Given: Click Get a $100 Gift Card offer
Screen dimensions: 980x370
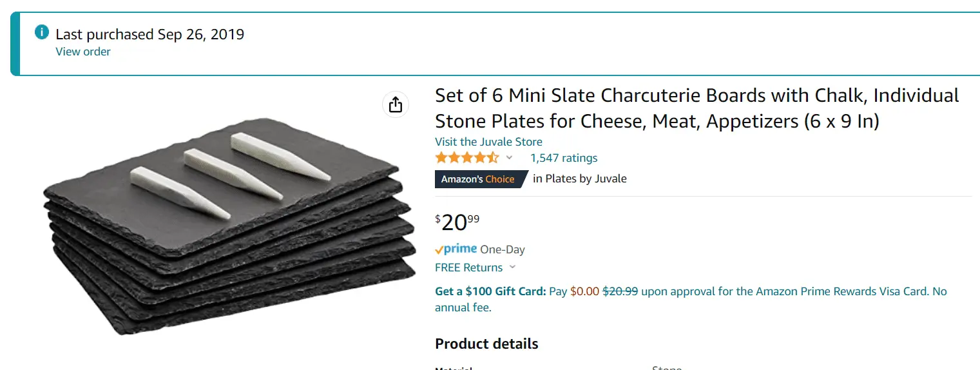Looking at the screenshot, I should pyautogui.click(x=491, y=291).
